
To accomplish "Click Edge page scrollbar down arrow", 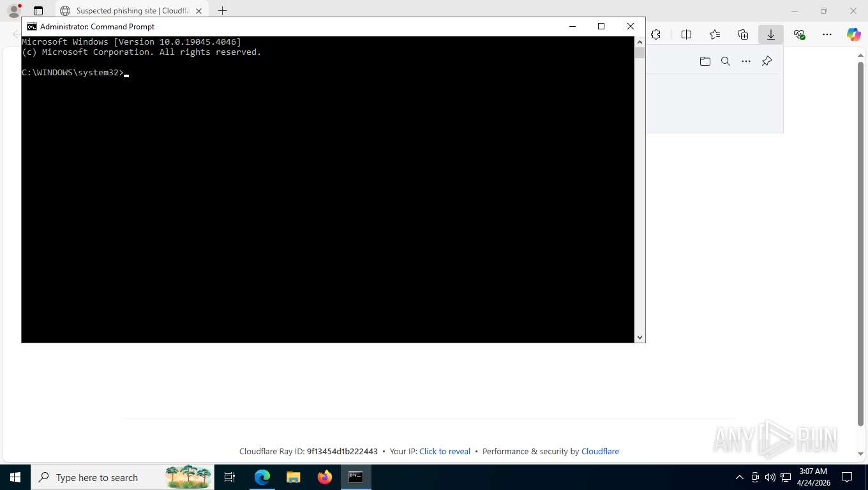I will [860, 454].
